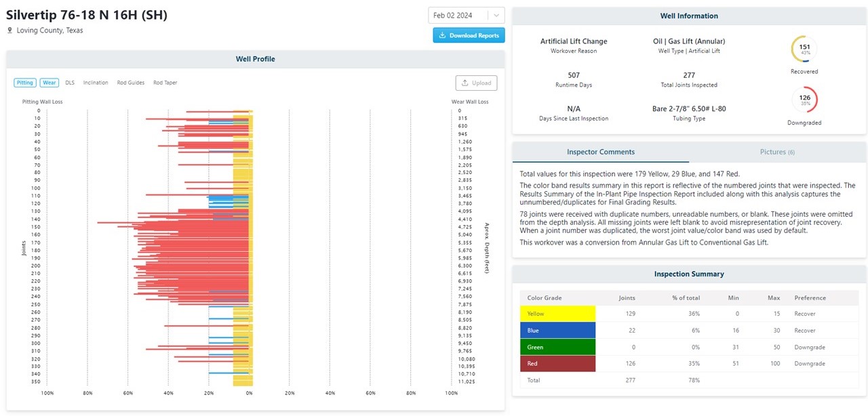Open the Feb 02 2024 date dropdown
This screenshot has width=868, height=416.
(x=467, y=16)
